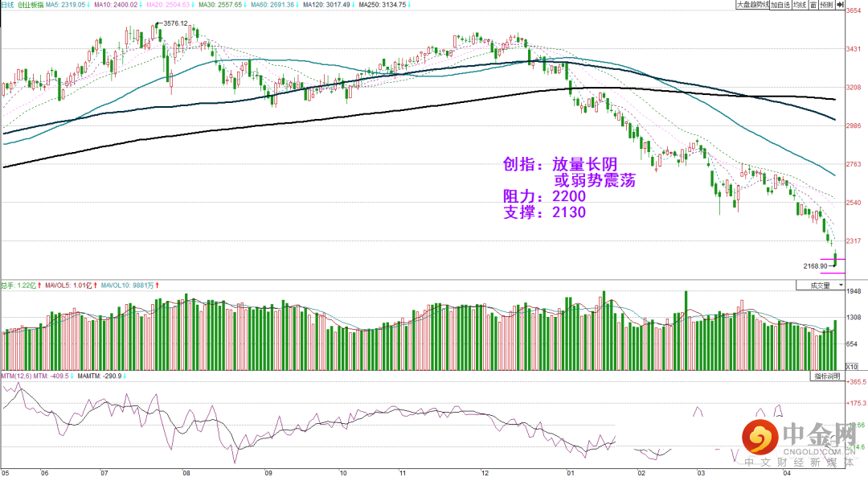Click the 1948 volume axis label
This screenshot has width=868, height=477.
click(x=854, y=291)
